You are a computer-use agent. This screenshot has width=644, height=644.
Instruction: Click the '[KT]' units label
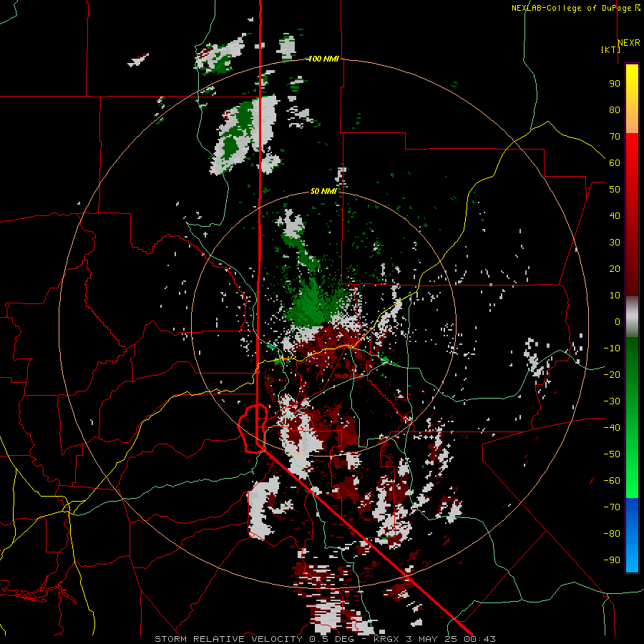coord(610,49)
